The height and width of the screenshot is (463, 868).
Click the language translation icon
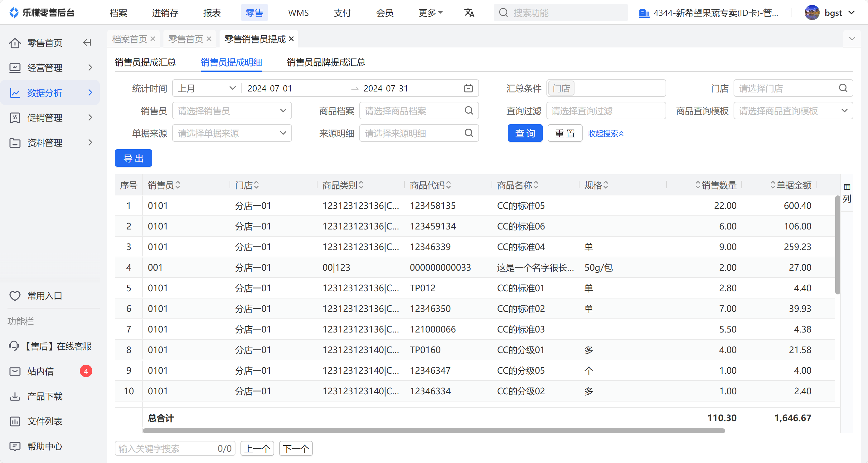(469, 13)
